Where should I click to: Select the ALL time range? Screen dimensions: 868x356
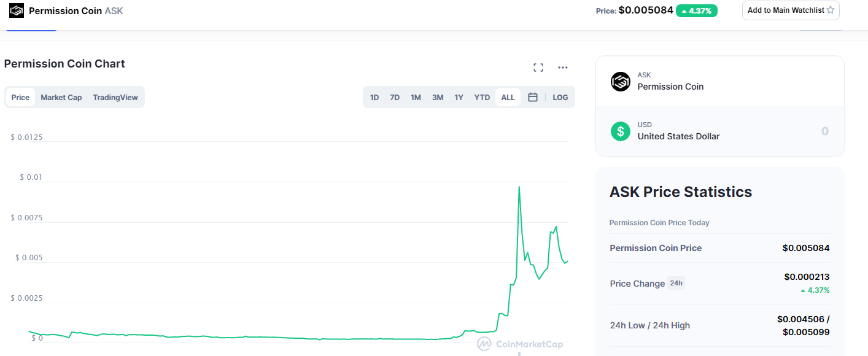pos(508,97)
